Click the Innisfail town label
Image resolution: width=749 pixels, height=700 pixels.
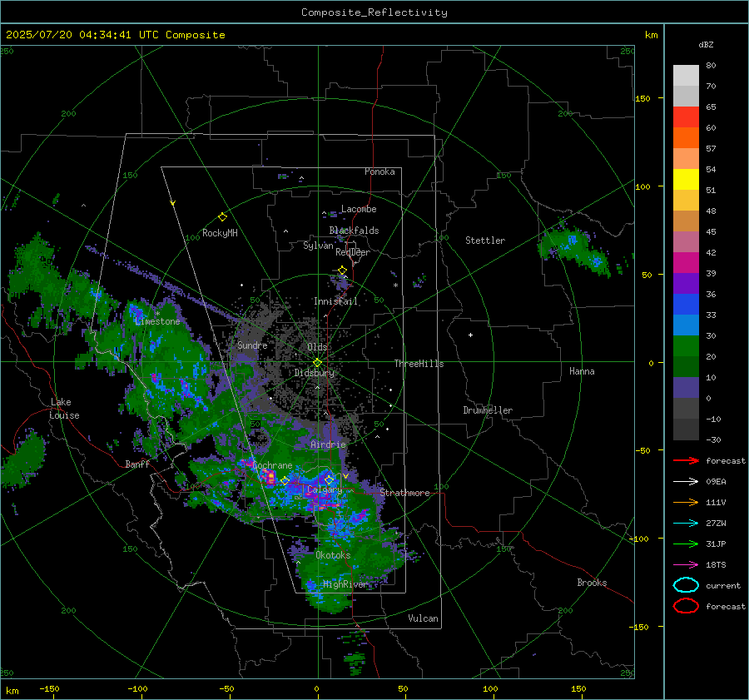click(x=335, y=301)
